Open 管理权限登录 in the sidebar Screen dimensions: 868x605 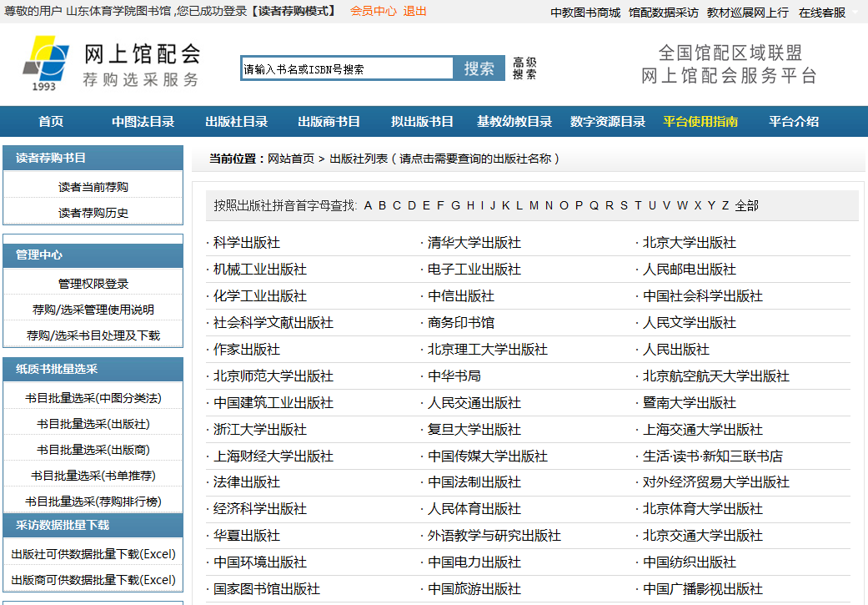pyautogui.click(x=93, y=284)
